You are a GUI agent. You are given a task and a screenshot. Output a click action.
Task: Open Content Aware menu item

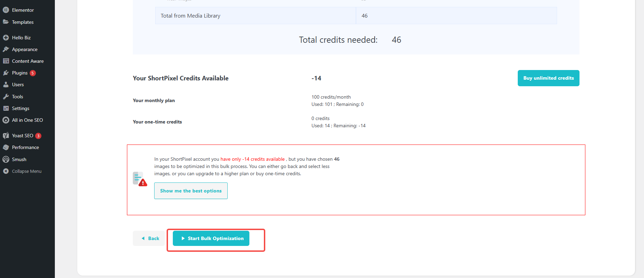click(x=28, y=61)
